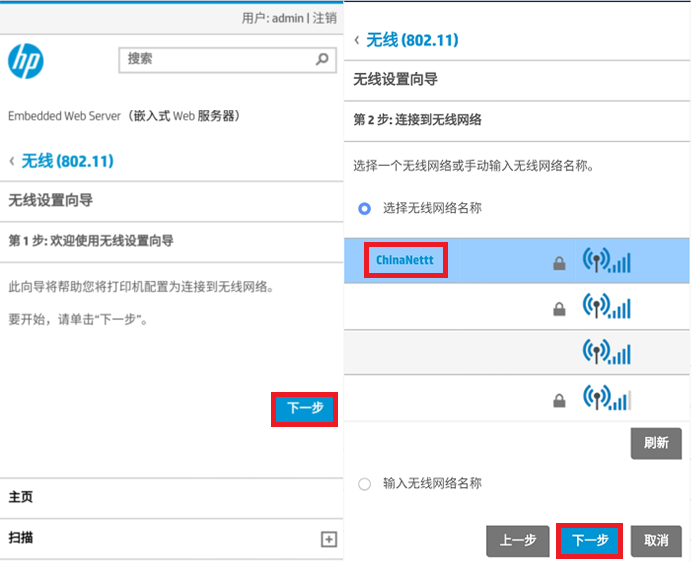Click the HP logo icon
Image resolution: width=691 pixels, height=562 pixels.
(26, 61)
